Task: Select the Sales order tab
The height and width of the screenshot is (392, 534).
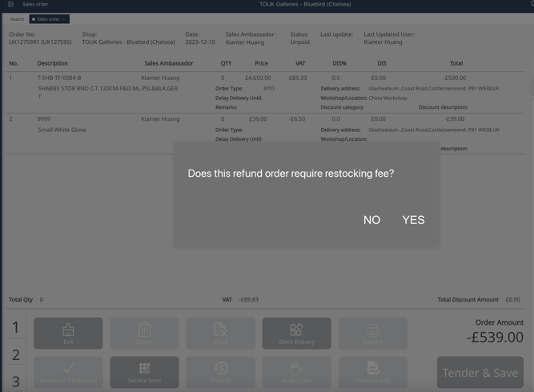Action: tap(47, 19)
